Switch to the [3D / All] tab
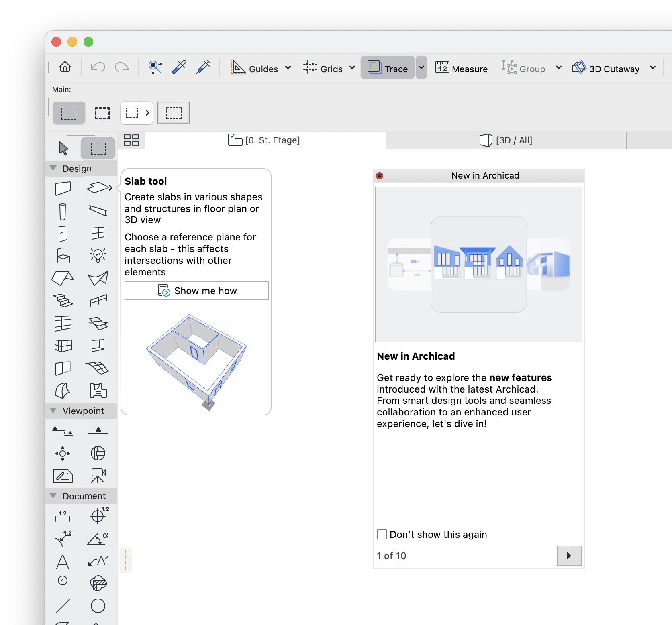The image size is (672, 625). tap(506, 140)
